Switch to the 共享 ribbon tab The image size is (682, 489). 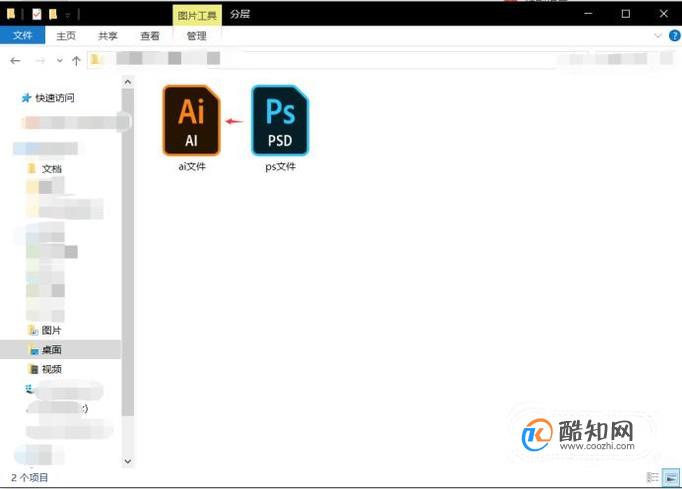tap(108, 36)
